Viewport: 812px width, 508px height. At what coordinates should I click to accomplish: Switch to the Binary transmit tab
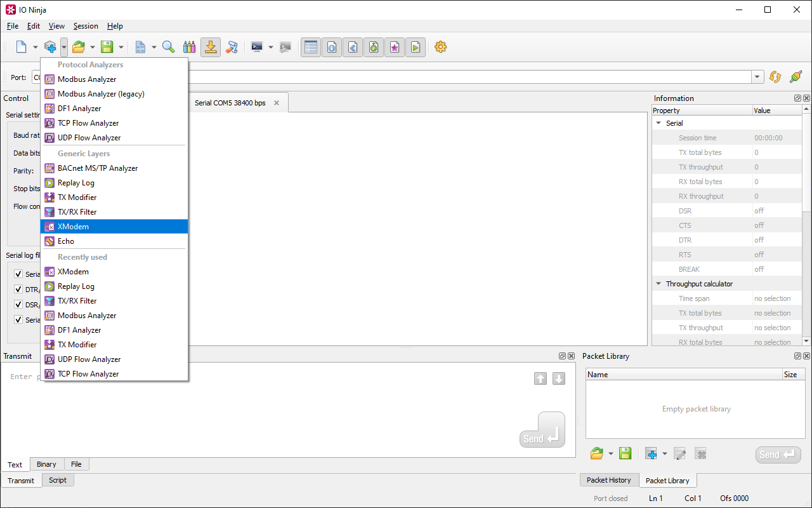[46, 464]
